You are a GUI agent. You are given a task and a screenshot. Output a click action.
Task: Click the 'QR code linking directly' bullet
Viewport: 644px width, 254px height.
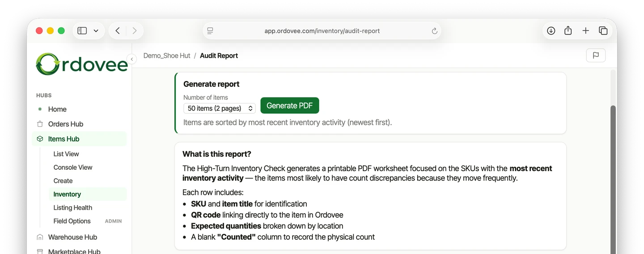coord(267,215)
